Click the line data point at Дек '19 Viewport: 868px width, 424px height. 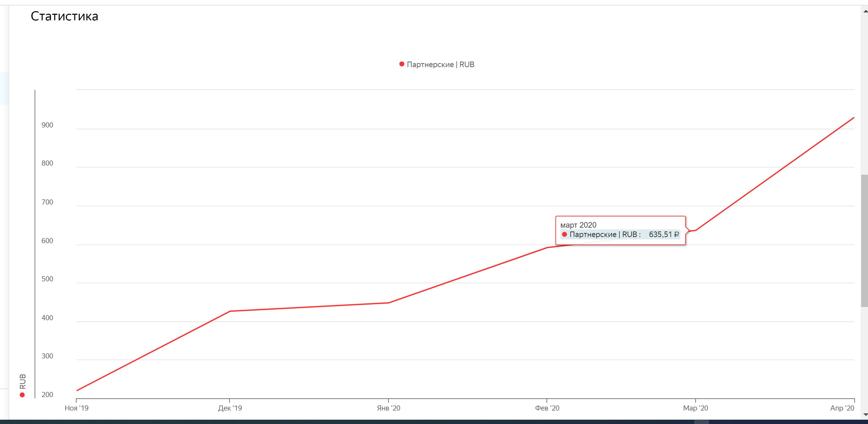tap(230, 311)
